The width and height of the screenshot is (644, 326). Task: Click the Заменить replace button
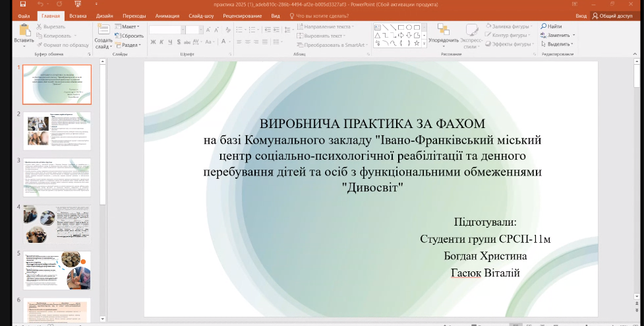coord(558,36)
